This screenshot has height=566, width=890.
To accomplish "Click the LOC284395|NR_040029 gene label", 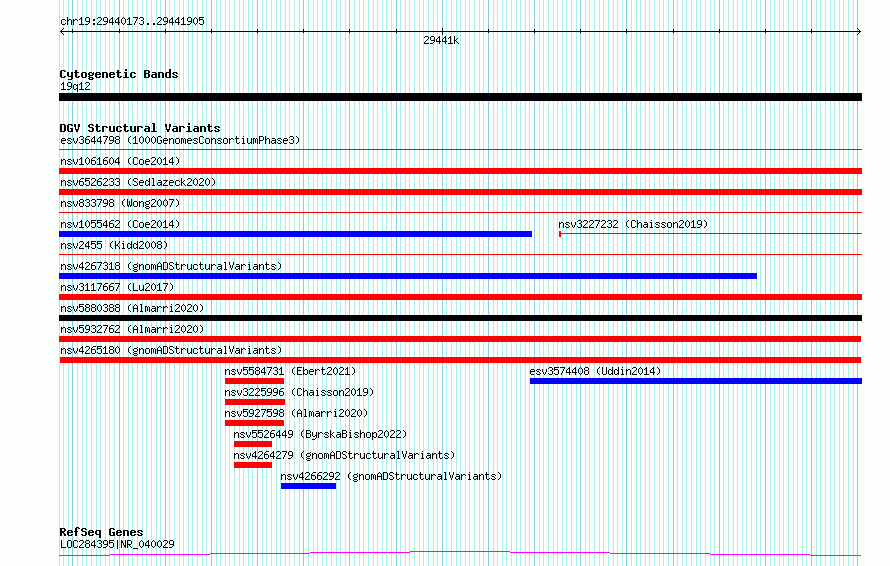I will (117, 544).
